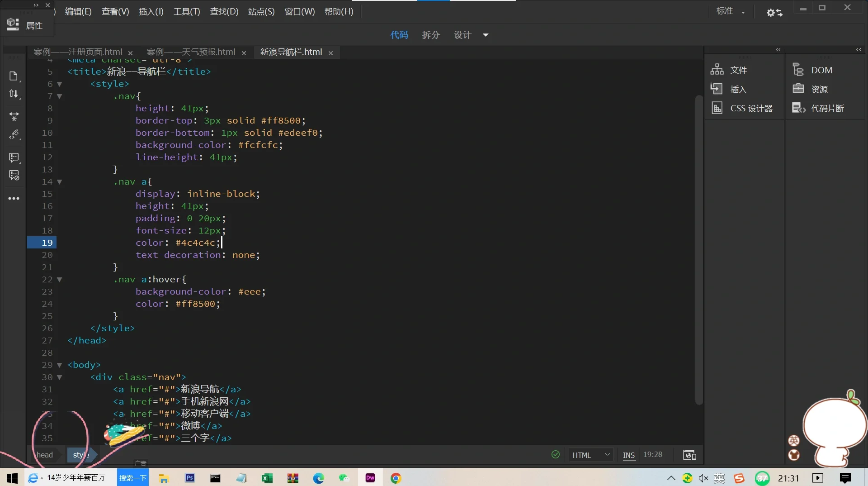This screenshot has width=868, height=486.
Task: Switch to 设计 (Design) view
Action: (462, 35)
